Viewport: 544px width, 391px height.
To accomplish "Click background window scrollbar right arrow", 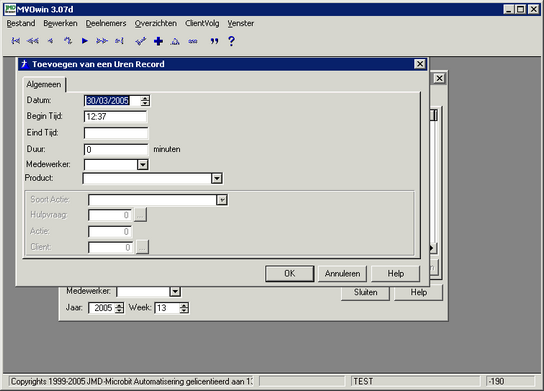I will click(433, 248).
